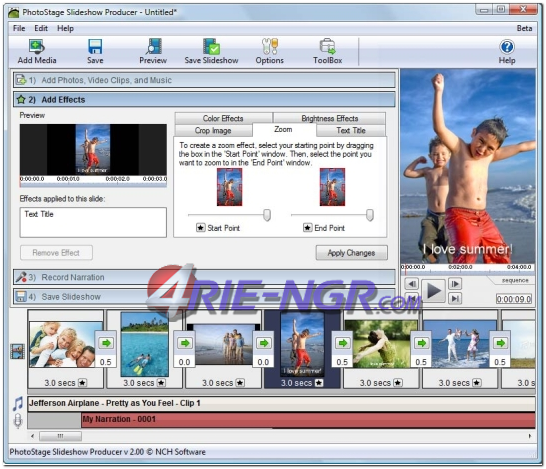
Task: Expand step 4 Save Slideshow section
Action: click(x=204, y=297)
